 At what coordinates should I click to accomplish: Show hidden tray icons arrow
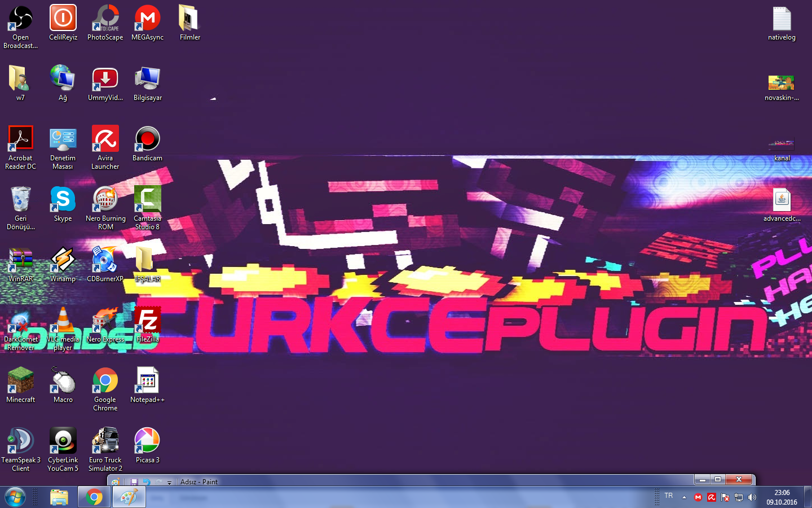(x=684, y=497)
